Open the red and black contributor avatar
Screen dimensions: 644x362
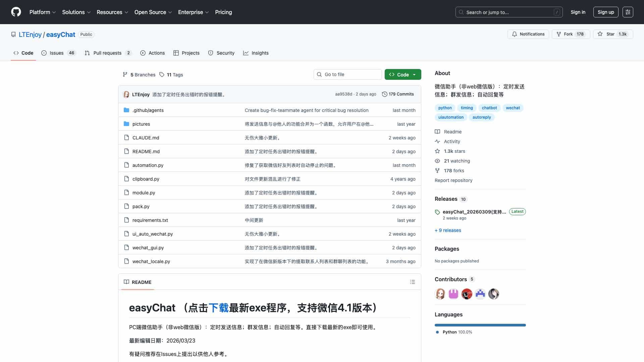pyautogui.click(x=467, y=294)
